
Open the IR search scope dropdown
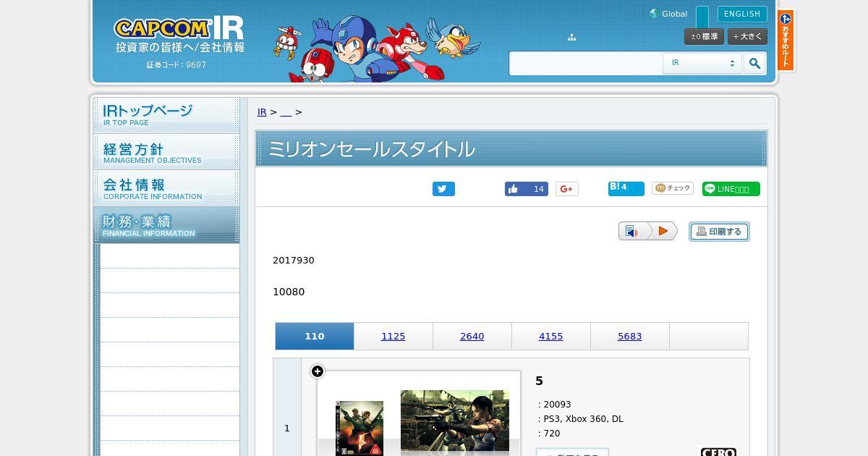(x=702, y=63)
